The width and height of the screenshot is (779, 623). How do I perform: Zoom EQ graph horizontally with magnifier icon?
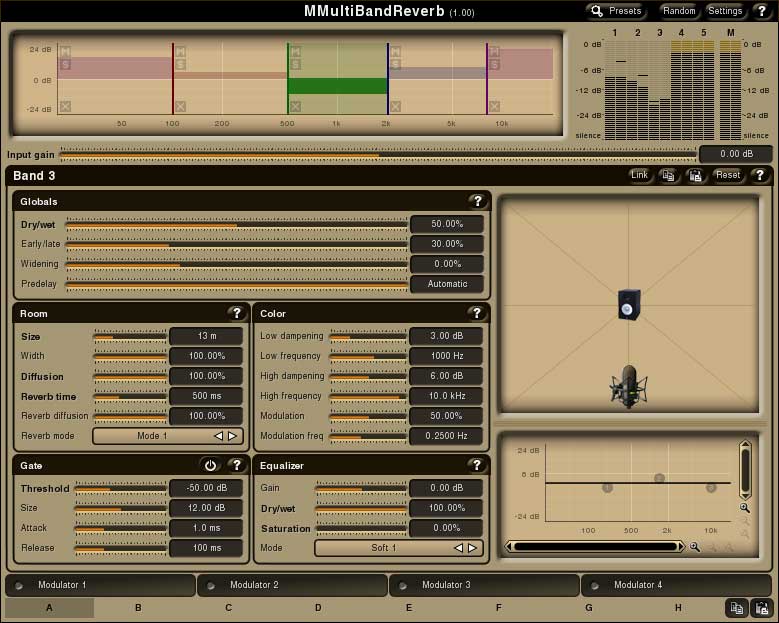695,547
